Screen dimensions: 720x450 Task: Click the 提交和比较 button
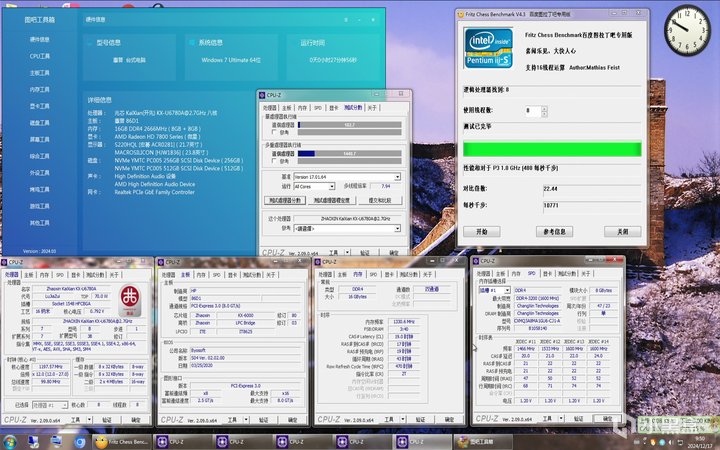point(379,201)
